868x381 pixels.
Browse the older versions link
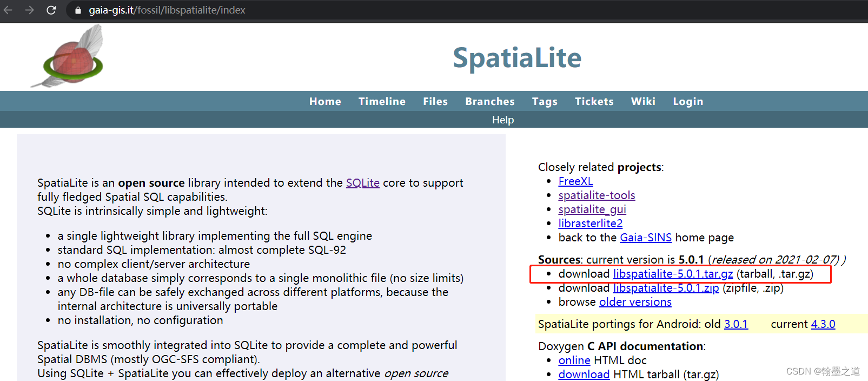point(635,302)
